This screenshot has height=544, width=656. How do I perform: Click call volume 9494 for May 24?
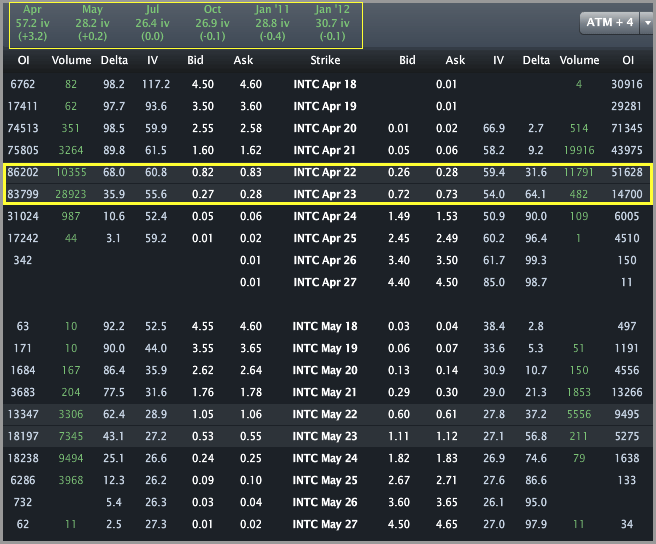tap(71, 458)
